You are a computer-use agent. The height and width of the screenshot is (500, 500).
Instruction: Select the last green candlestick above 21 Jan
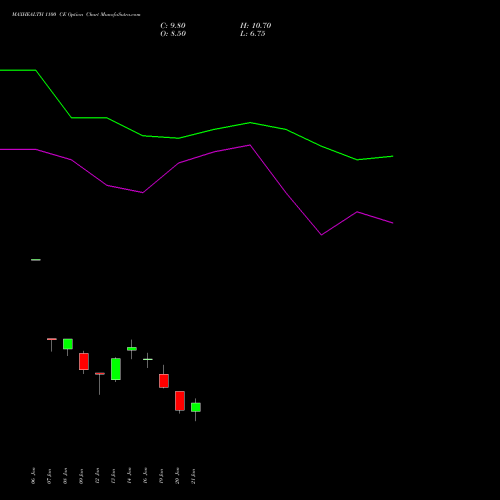(196, 407)
